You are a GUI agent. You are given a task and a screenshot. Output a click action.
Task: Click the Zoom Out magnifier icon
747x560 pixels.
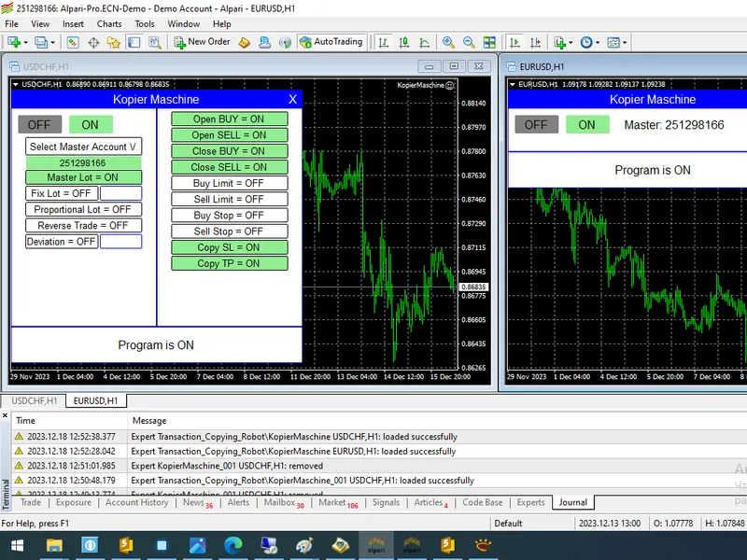point(469,42)
